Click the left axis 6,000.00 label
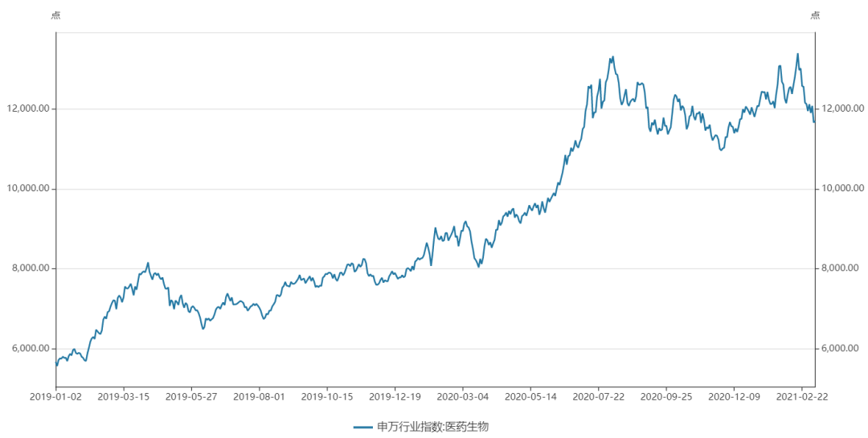Viewport: 868px width, 438px height. (x=31, y=349)
